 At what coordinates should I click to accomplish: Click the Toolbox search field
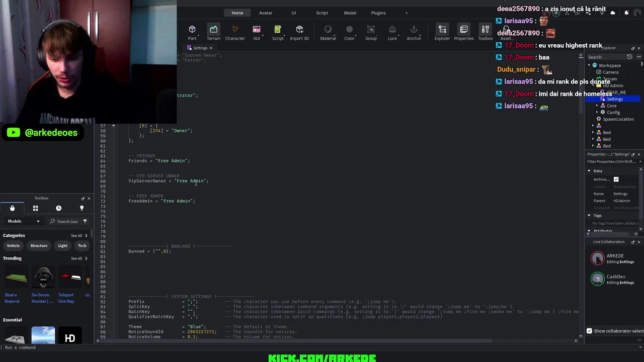(64, 221)
